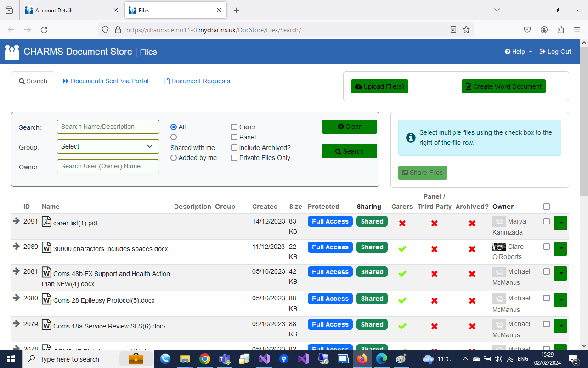Click the CHARMS people logo icon
This screenshot has width=588, height=368.
[x=12, y=52]
